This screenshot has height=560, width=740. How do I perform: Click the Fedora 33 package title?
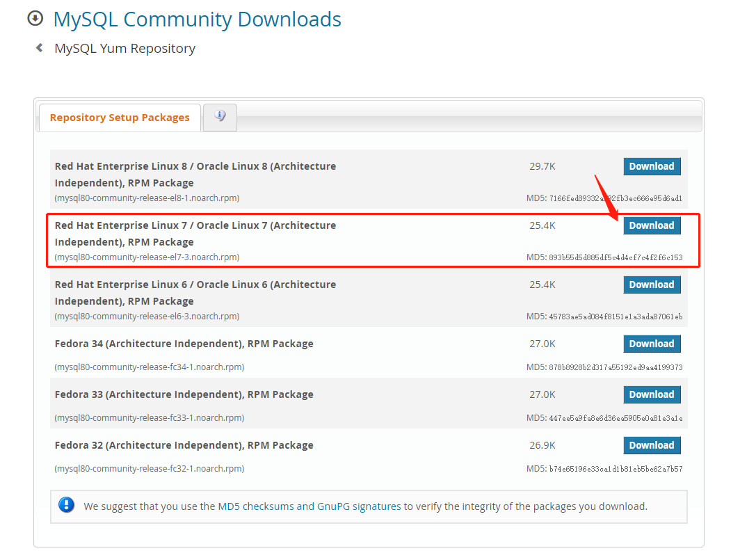184,394
